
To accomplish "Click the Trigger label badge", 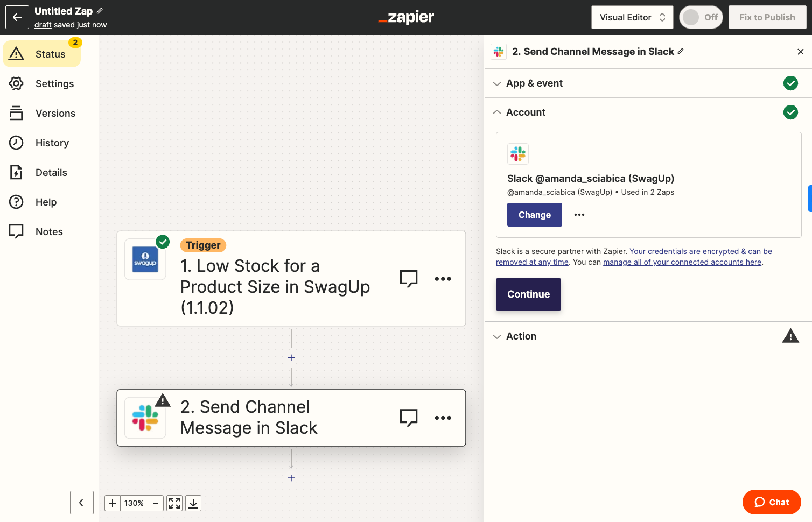I will pyautogui.click(x=203, y=245).
